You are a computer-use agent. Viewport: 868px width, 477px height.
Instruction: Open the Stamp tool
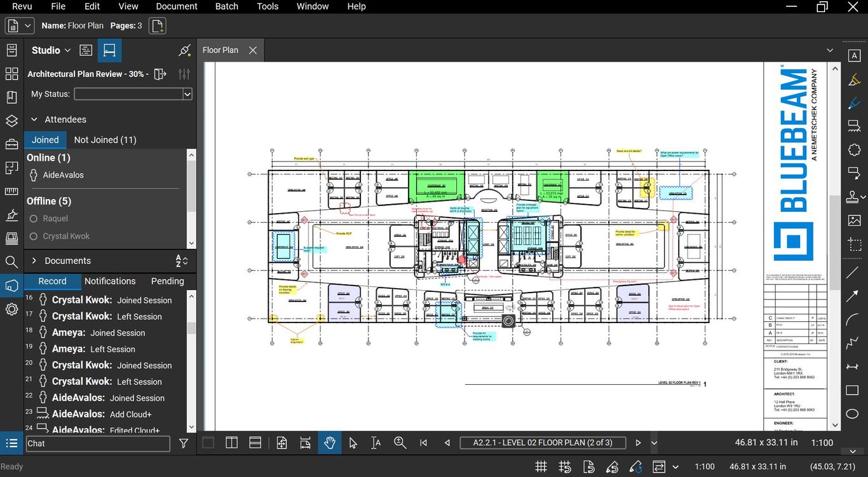click(x=854, y=197)
